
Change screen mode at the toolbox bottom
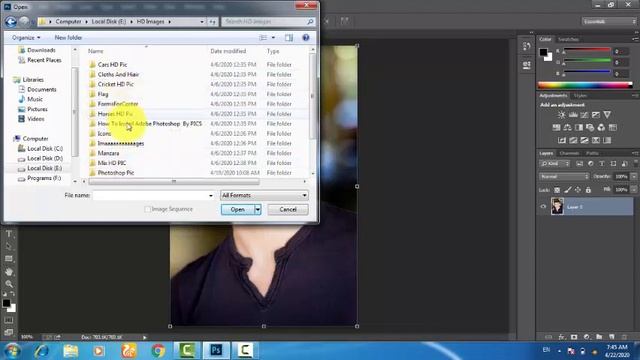9,332
